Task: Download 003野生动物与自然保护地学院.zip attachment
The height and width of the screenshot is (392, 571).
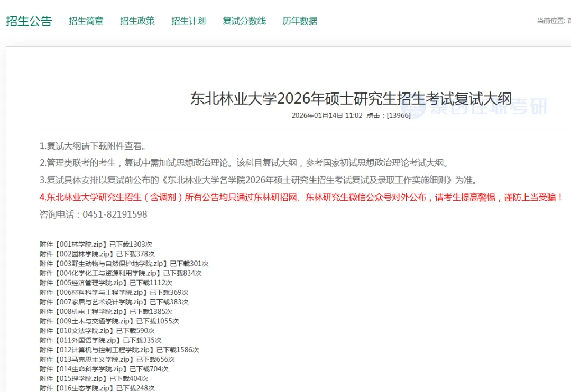Action: tap(111, 264)
